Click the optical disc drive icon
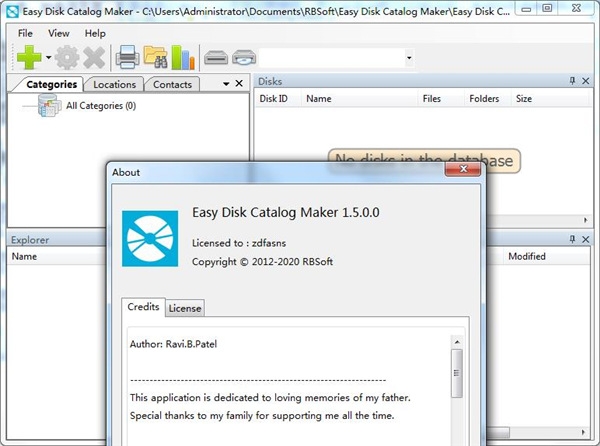Screen dimensions: 600x446 (x=244, y=58)
